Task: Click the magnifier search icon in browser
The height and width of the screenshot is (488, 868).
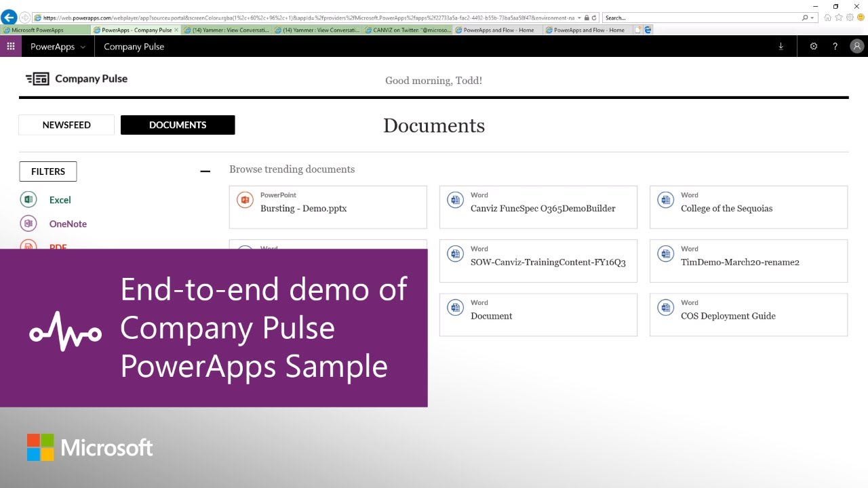Action: point(805,18)
